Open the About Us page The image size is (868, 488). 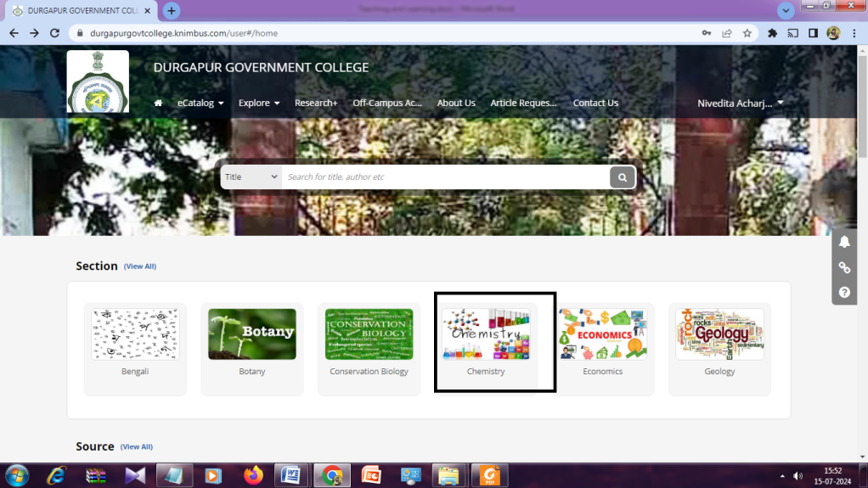pos(456,104)
